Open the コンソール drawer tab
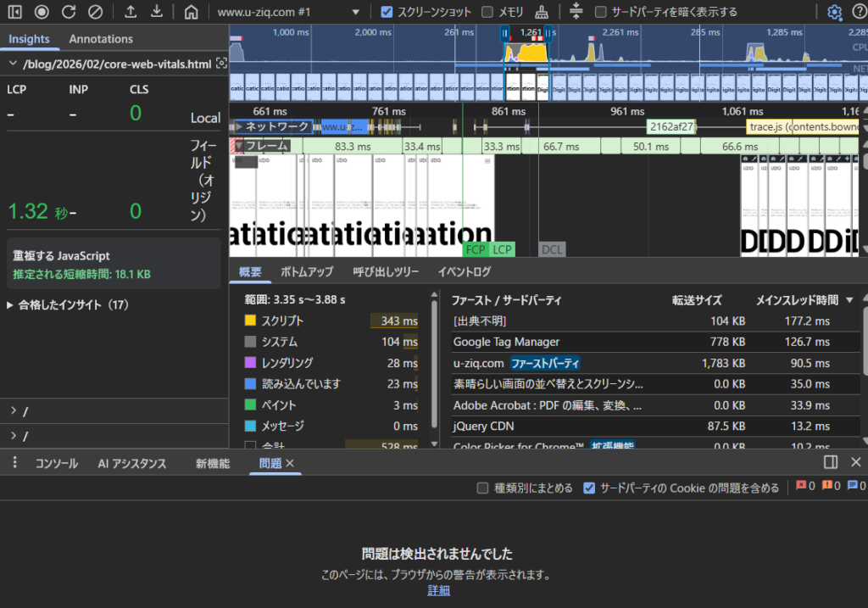 point(56,463)
